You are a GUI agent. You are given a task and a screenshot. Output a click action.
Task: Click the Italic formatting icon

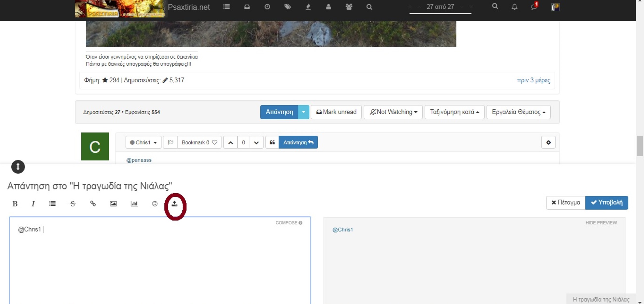(33, 203)
